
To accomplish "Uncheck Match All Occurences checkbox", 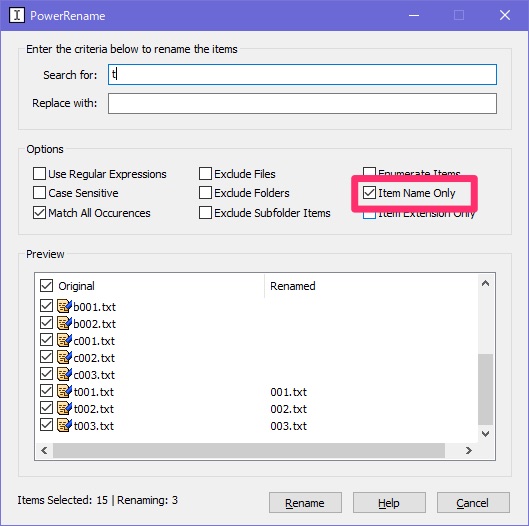I will (x=39, y=213).
